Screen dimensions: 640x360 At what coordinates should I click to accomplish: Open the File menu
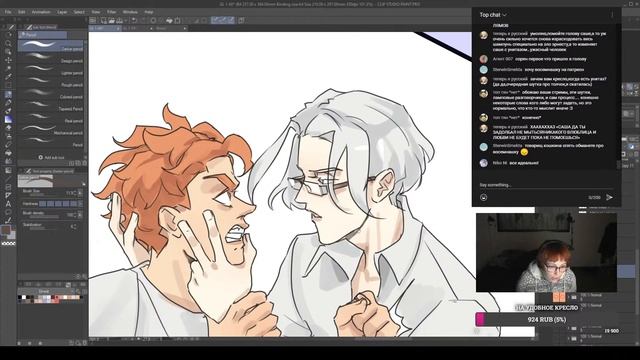(x=8, y=12)
